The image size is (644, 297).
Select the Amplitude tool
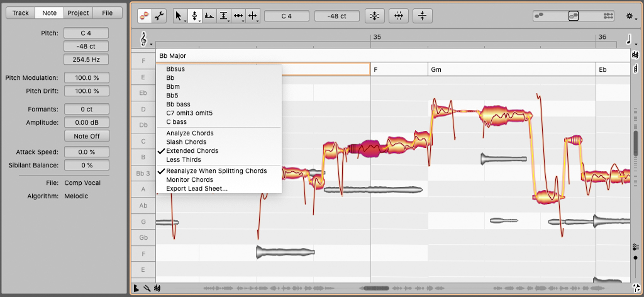[x=224, y=16]
